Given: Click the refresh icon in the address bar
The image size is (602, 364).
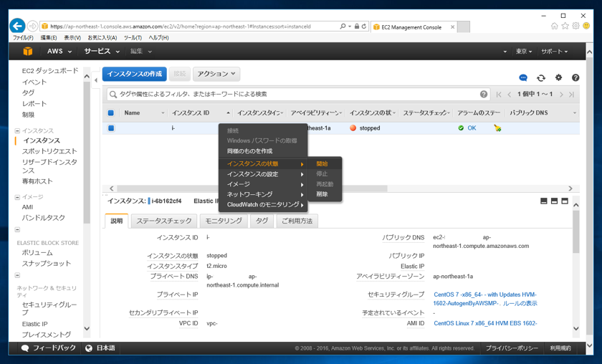Looking at the screenshot, I should [x=364, y=27].
